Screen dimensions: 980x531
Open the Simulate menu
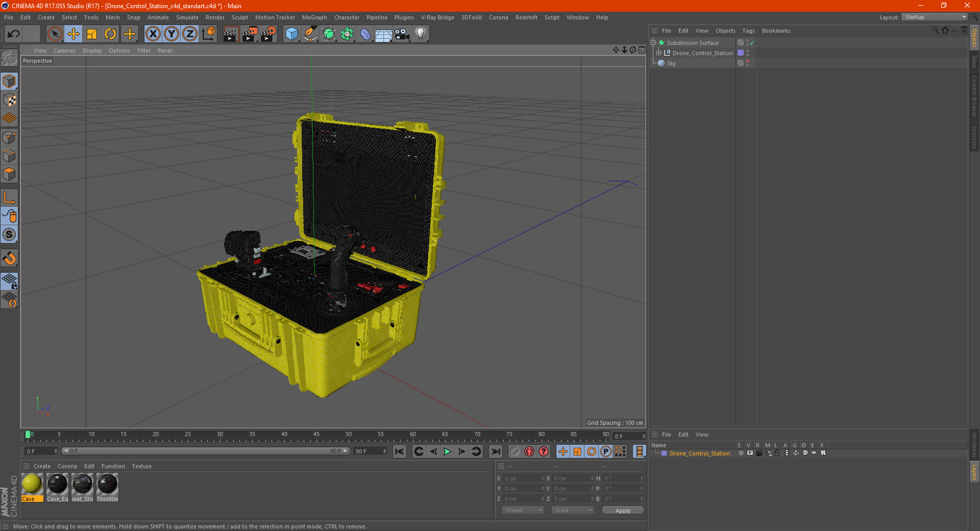pos(187,17)
